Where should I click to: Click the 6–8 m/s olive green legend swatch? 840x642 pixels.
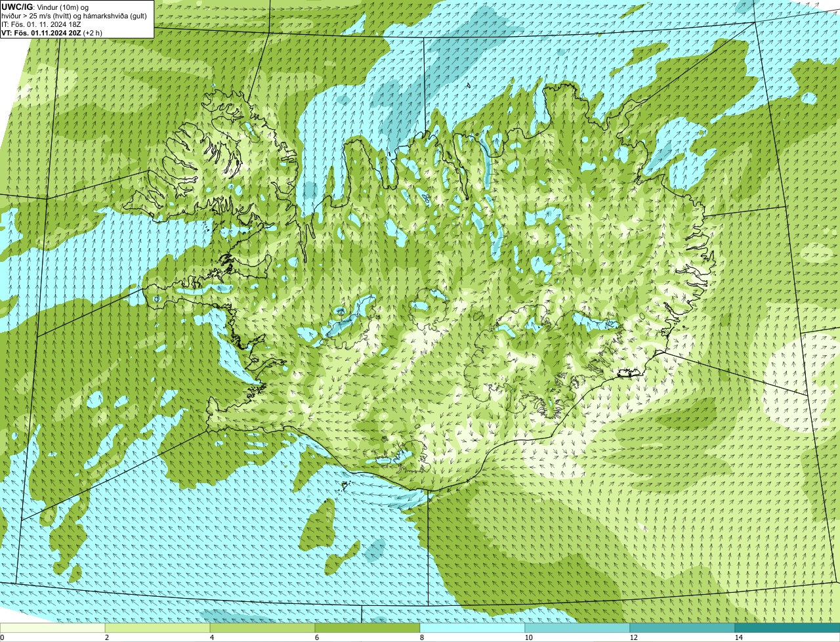click(x=367, y=628)
